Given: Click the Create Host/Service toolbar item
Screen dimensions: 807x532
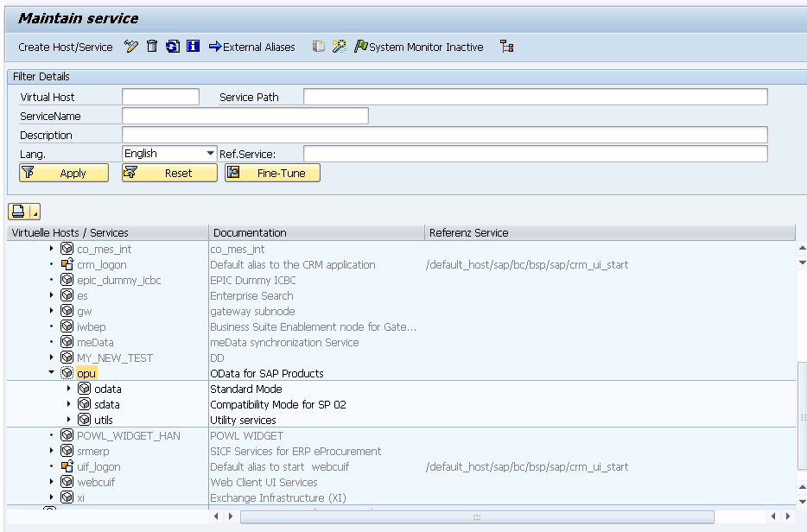Looking at the screenshot, I should tap(66, 47).
